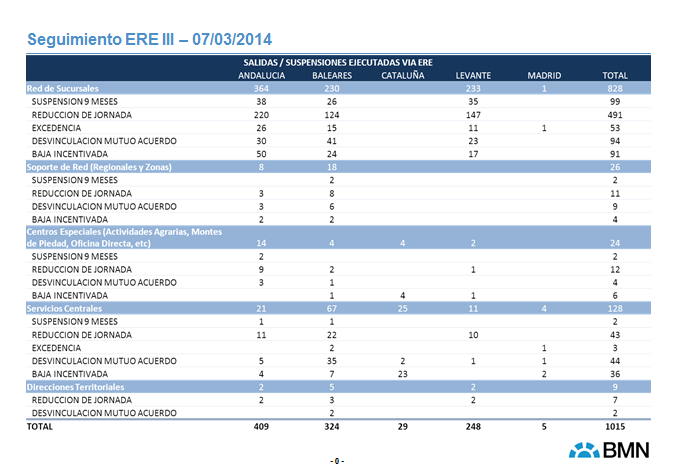Screen dimensions: 677x468
Task: Click the TOTAL column header
Action: tap(615, 76)
